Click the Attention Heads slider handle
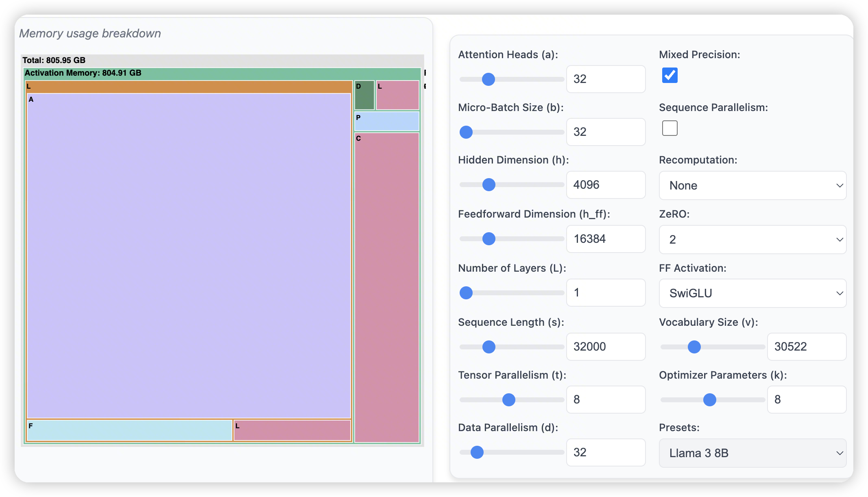This screenshot has width=868, height=497. tap(488, 79)
